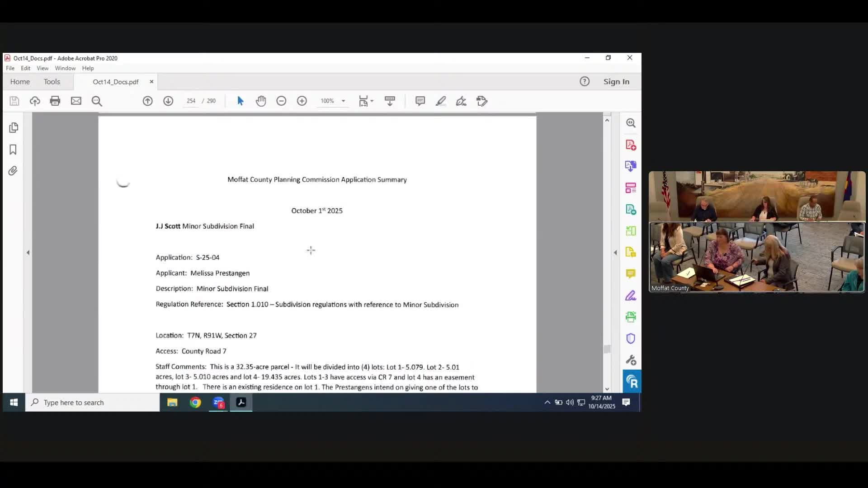
Task: Open the 100% zoom level dropdown
Action: [x=343, y=101]
